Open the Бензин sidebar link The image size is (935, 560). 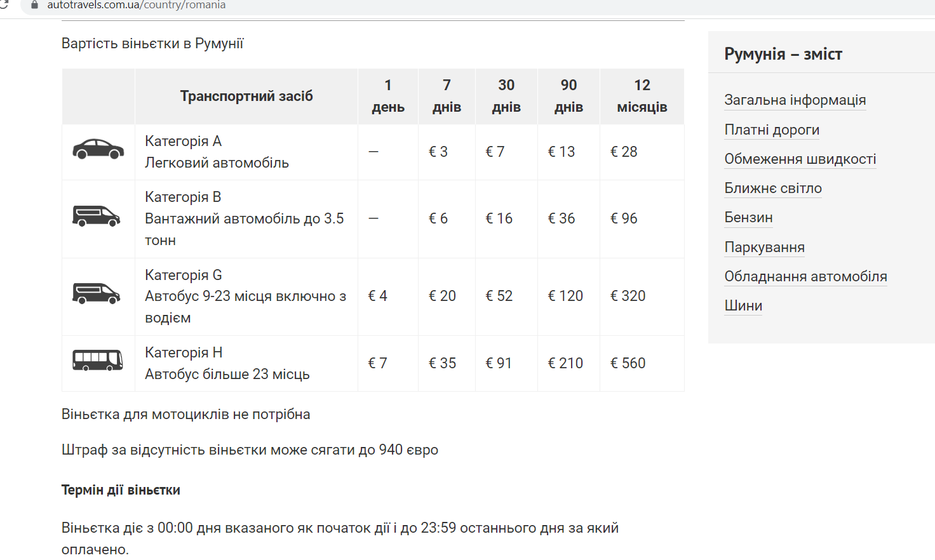click(x=748, y=218)
